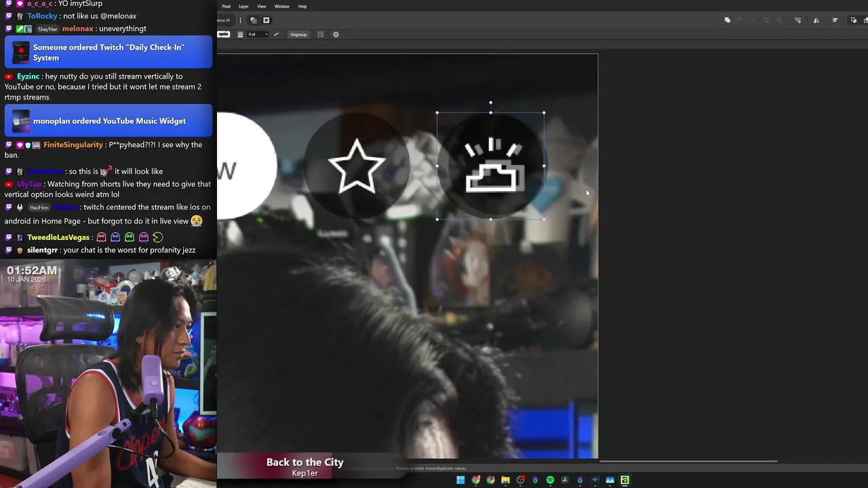Click the flip horizontal triangles icon

pyautogui.click(x=816, y=20)
